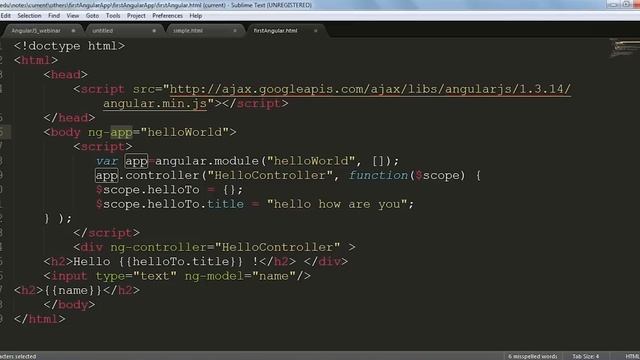This screenshot has width=640, height=360.
Task: Open the Tools menu
Action: [113, 16]
